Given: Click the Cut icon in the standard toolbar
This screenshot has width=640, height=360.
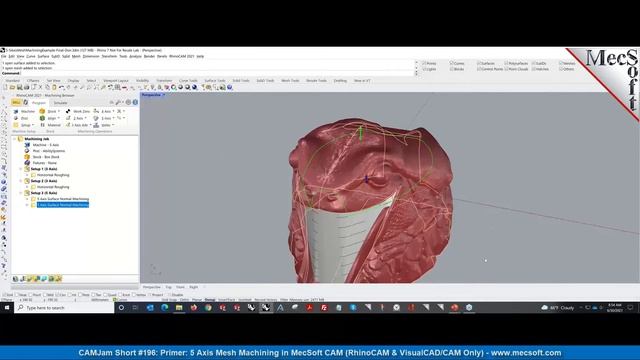Looking at the screenshot, I should pyautogui.click(x=40, y=87).
